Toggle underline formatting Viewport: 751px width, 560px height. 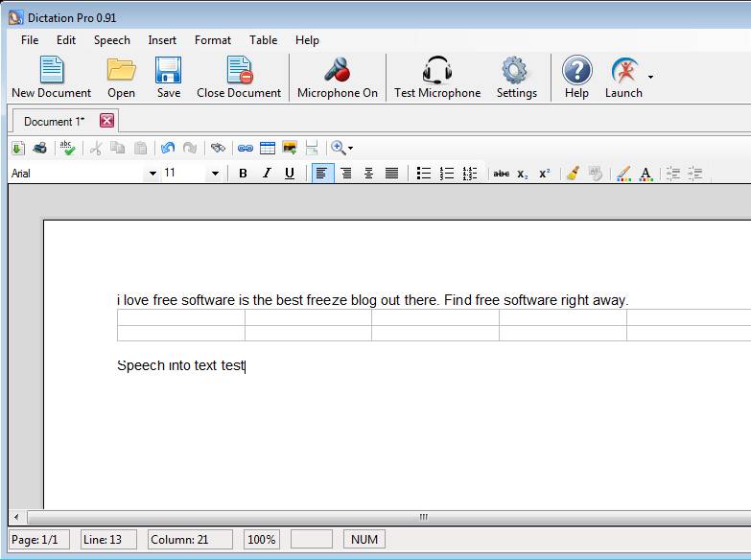point(290,174)
